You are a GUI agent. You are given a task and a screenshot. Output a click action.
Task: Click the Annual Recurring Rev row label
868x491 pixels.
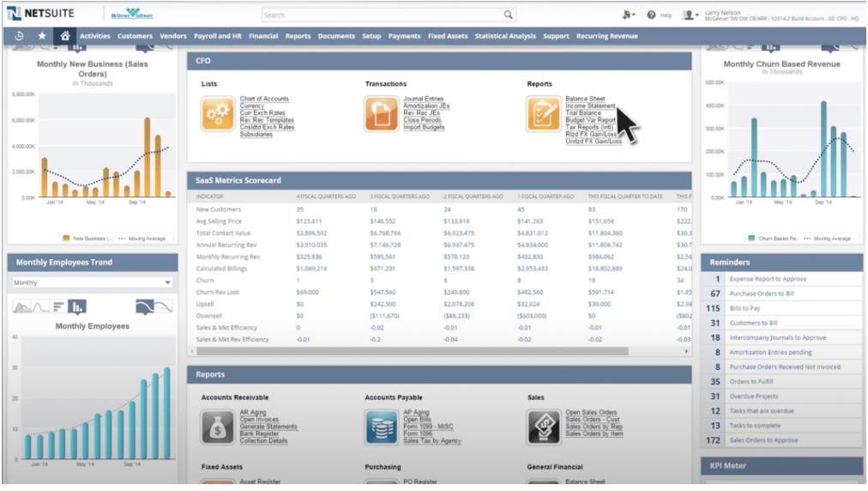click(226, 245)
